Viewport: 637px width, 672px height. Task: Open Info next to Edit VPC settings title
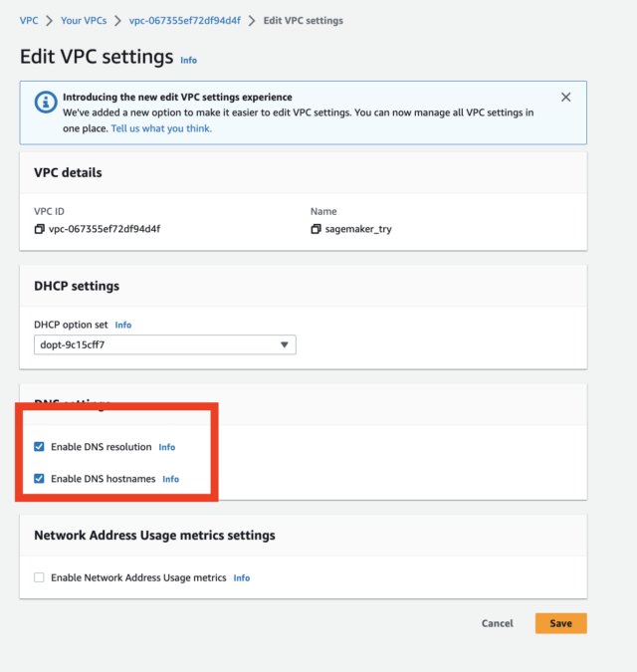(x=188, y=60)
